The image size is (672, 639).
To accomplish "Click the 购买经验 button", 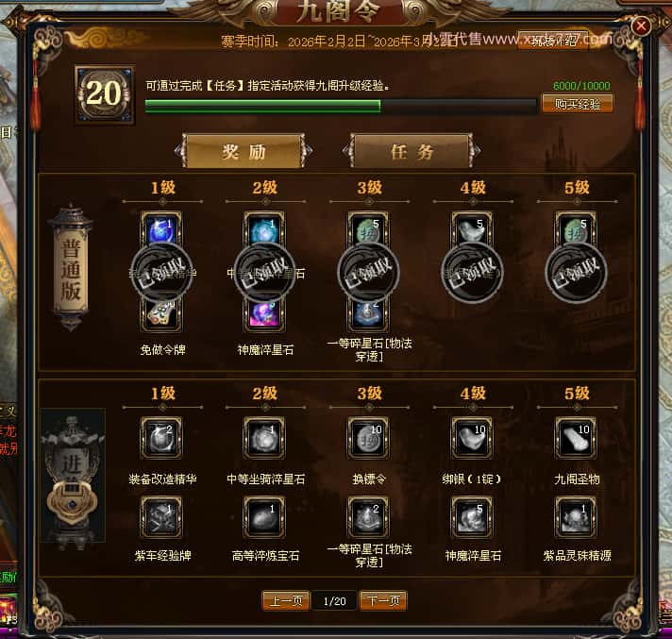I will pos(578,104).
